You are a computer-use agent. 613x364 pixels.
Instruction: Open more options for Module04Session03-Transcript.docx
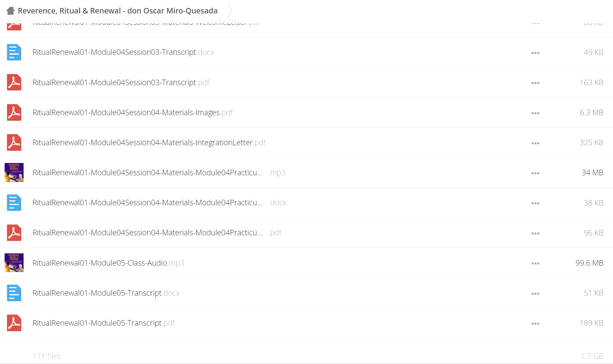(535, 53)
